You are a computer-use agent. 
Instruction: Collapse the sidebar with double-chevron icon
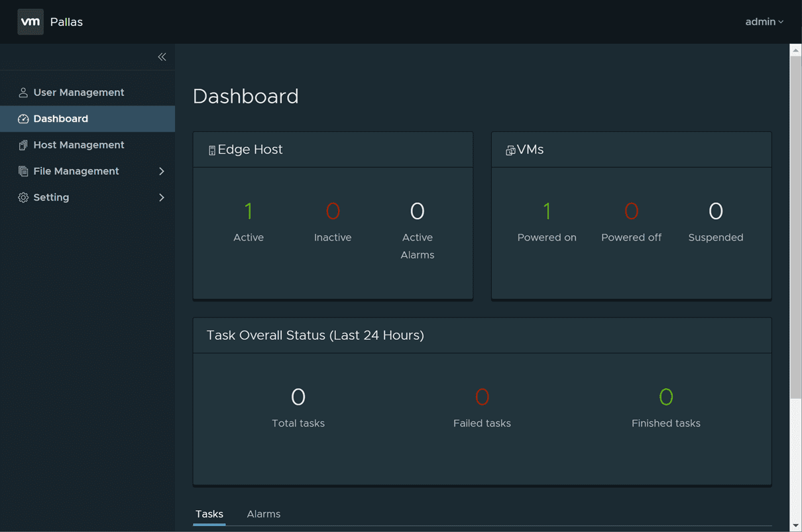coord(162,57)
